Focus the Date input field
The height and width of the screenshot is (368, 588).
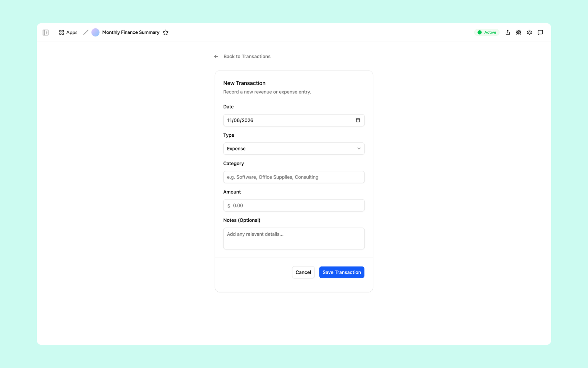294,120
